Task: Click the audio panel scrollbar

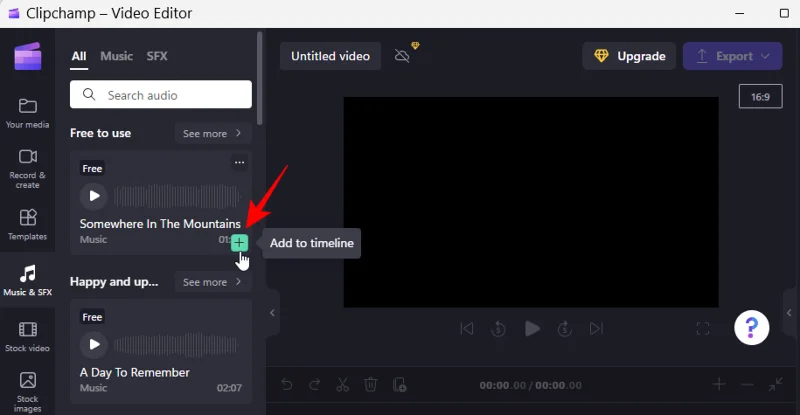Action: click(260, 78)
